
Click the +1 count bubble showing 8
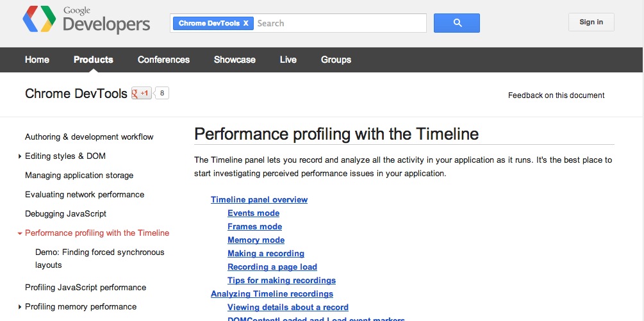[x=162, y=94]
